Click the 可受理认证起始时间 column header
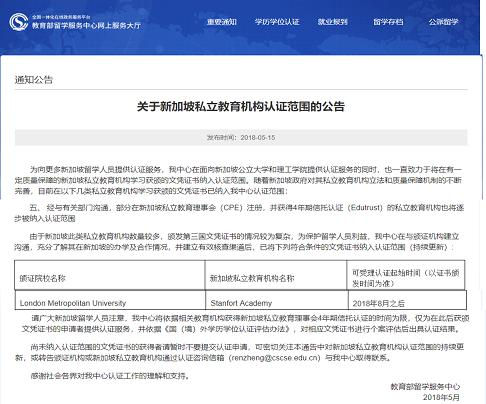 click(x=406, y=275)
